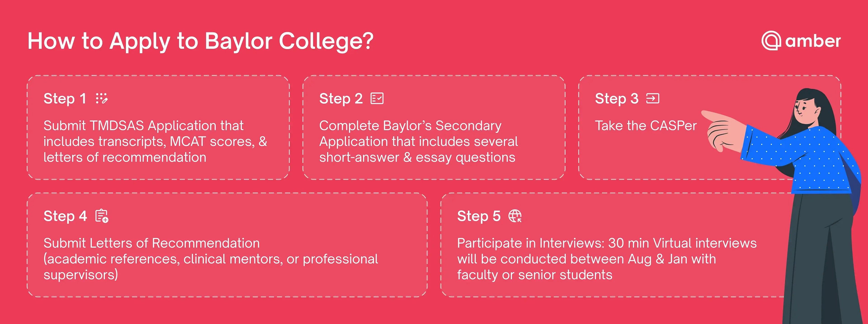Click the checklist icon next to Step 2
This screenshot has width=868, height=324.
pyautogui.click(x=377, y=99)
